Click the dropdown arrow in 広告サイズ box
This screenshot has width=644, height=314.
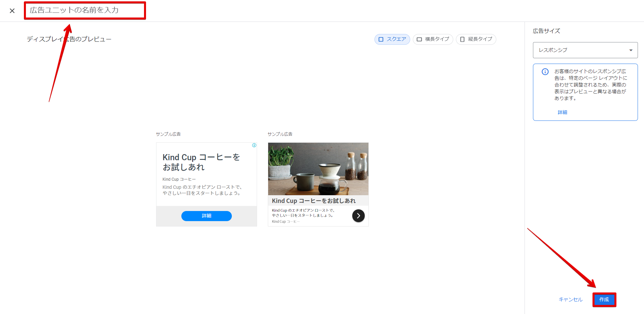point(631,50)
